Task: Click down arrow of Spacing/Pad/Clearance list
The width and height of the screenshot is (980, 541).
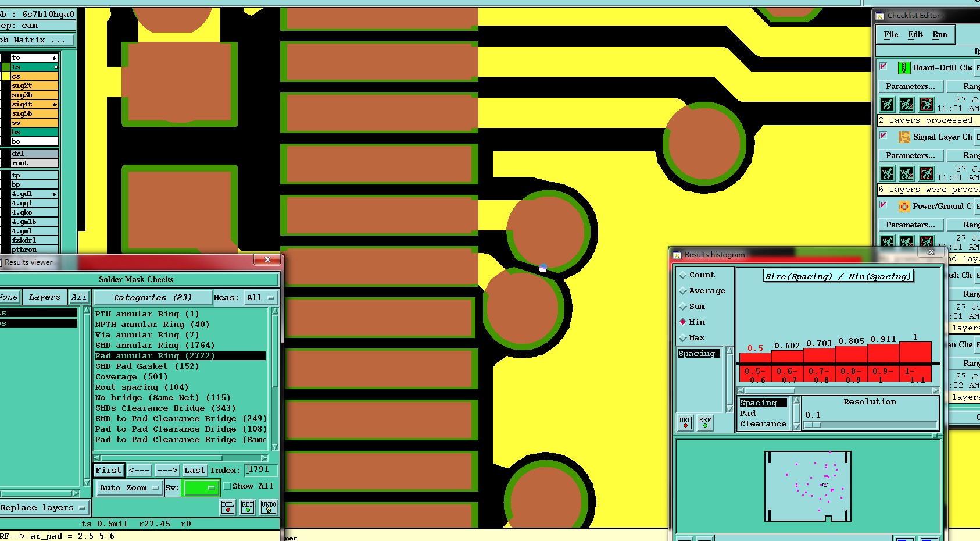Action: point(796,426)
